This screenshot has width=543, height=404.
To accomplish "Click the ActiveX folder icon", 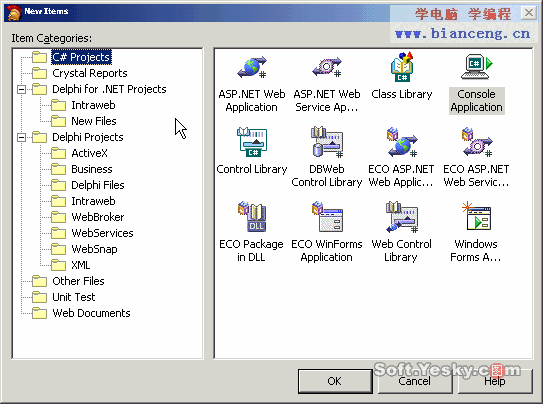I will (59, 153).
